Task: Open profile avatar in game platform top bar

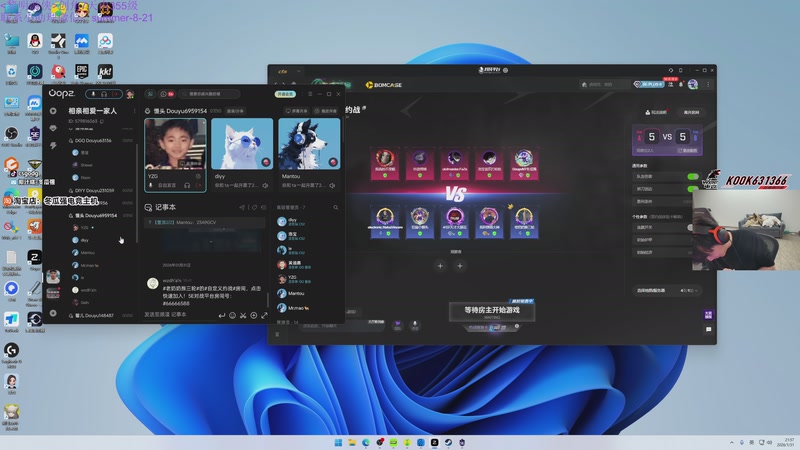Action: click(692, 84)
